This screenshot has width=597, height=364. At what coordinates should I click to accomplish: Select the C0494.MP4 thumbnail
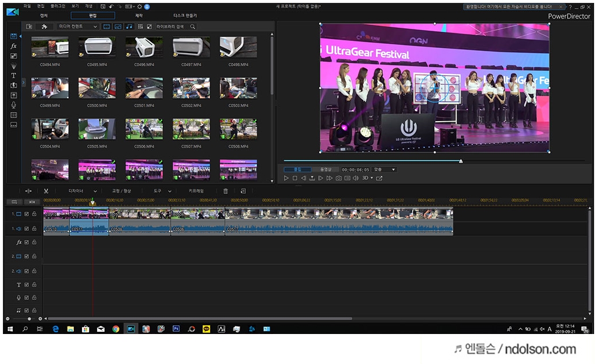tap(50, 47)
